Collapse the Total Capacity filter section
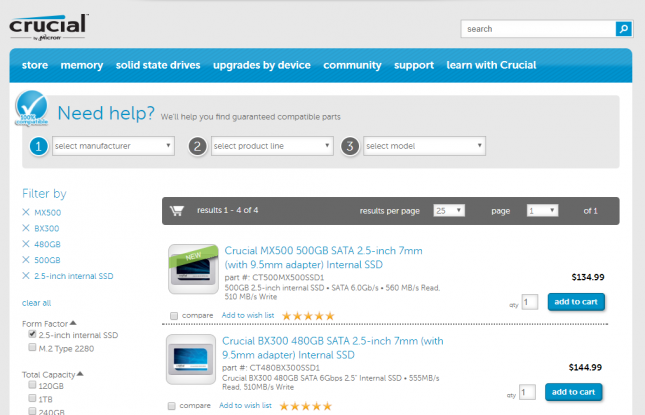645x415 pixels. (53, 375)
